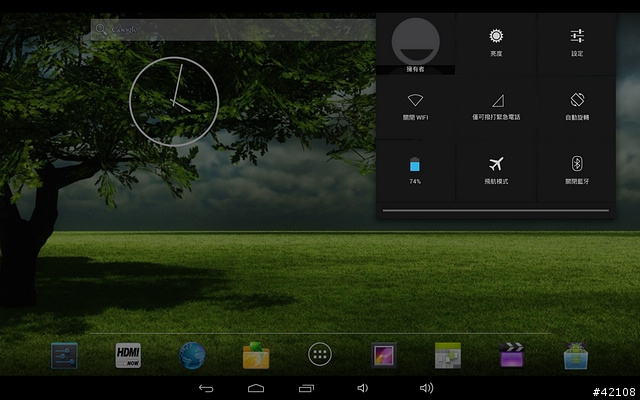Open the analog clock widget
Viewport: 640px width, 400px height.
(x=174, y=102)
